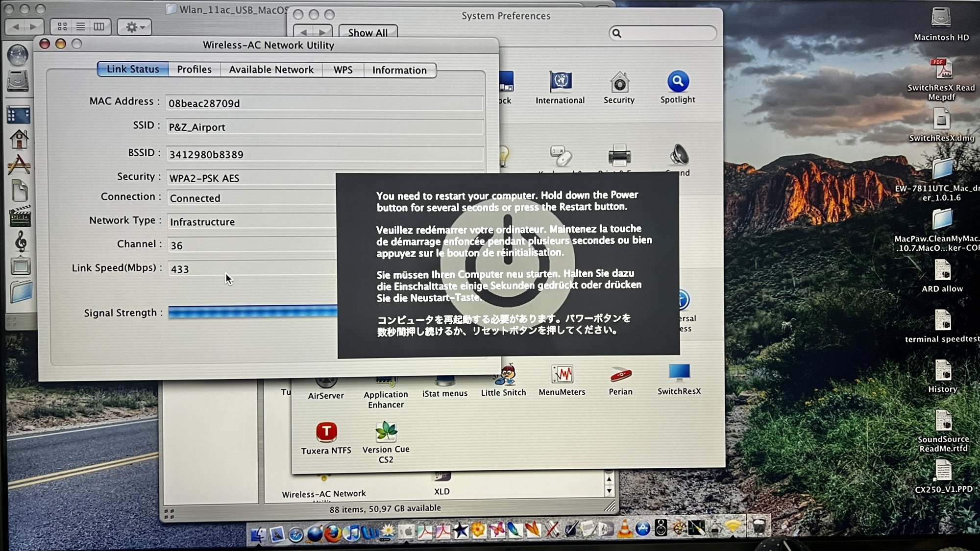This screenshot has width=980, height=551.
Task: Select hard disk in Finder sidebar
Action: pyautogui.click(x=18, y=80)
